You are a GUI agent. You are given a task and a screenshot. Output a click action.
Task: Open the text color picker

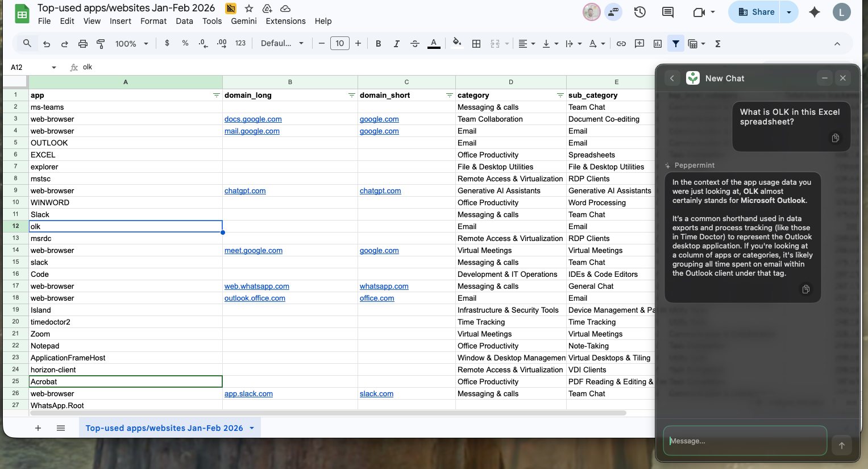(x=433, y=43)
